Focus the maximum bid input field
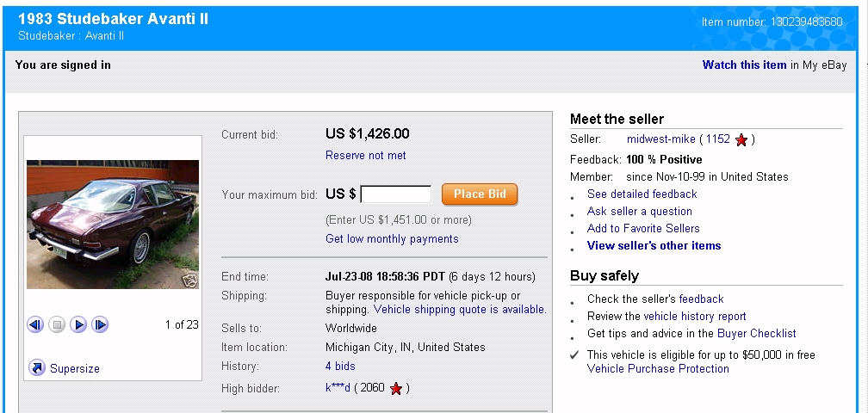This screenshot has height=413, width=868. (x=396, y=194)
